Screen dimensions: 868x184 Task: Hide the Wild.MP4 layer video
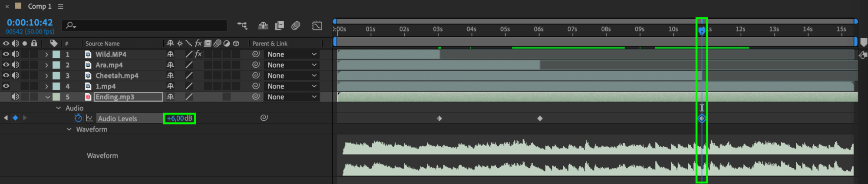6,54
